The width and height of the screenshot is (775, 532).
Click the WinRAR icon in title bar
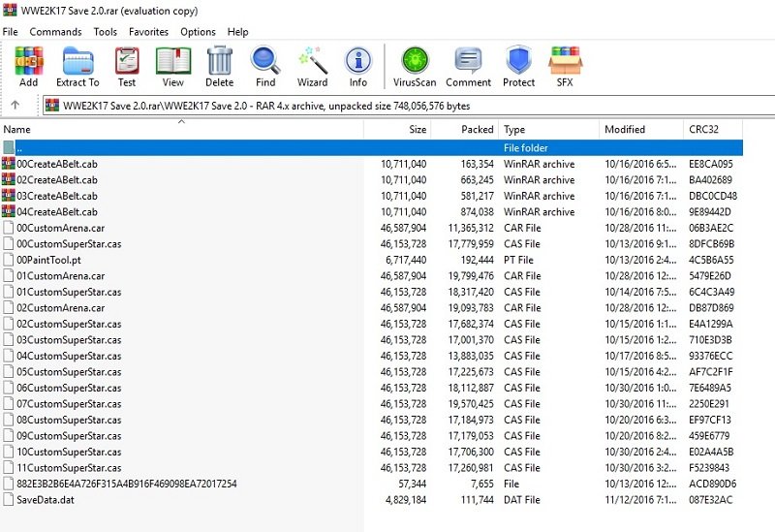10,10
